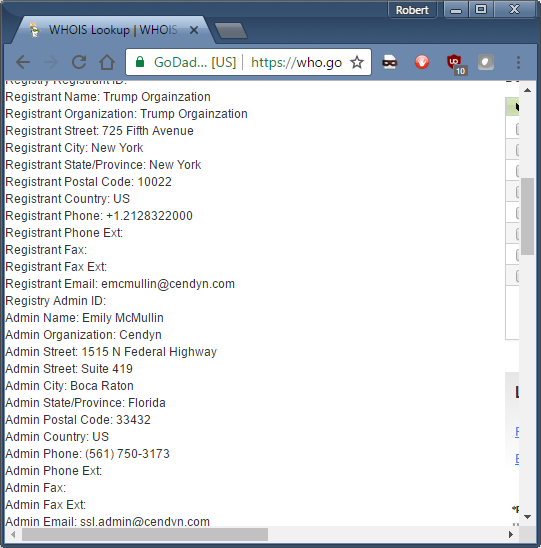Open the red hand blocker extension
Image resolution: width=541 pixels, height=548 pixels.
click(x=422, y=62)
